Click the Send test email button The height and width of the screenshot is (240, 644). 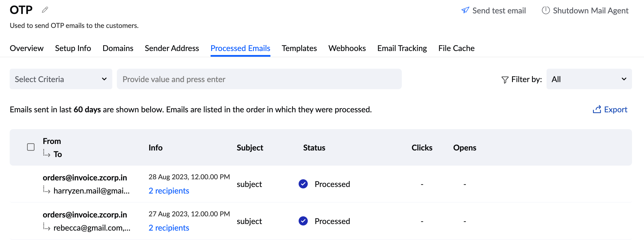coord(499,11)
